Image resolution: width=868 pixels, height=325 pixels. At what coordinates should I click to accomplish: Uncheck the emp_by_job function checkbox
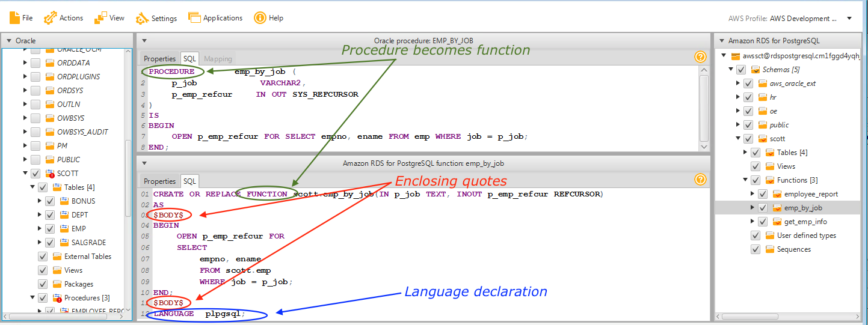762,208
